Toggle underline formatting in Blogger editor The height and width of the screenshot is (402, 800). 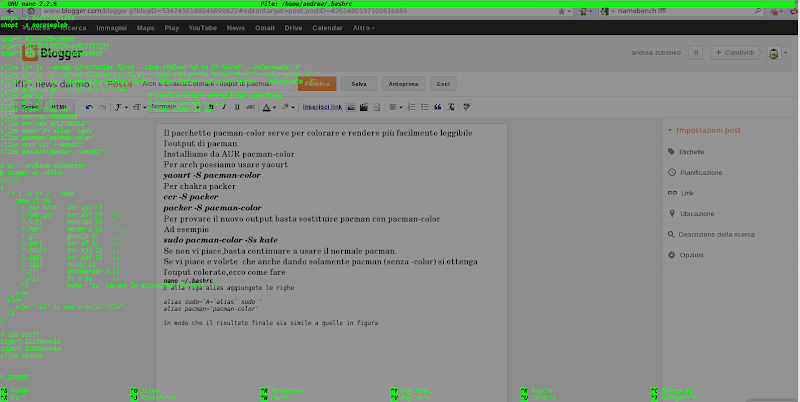237,107
